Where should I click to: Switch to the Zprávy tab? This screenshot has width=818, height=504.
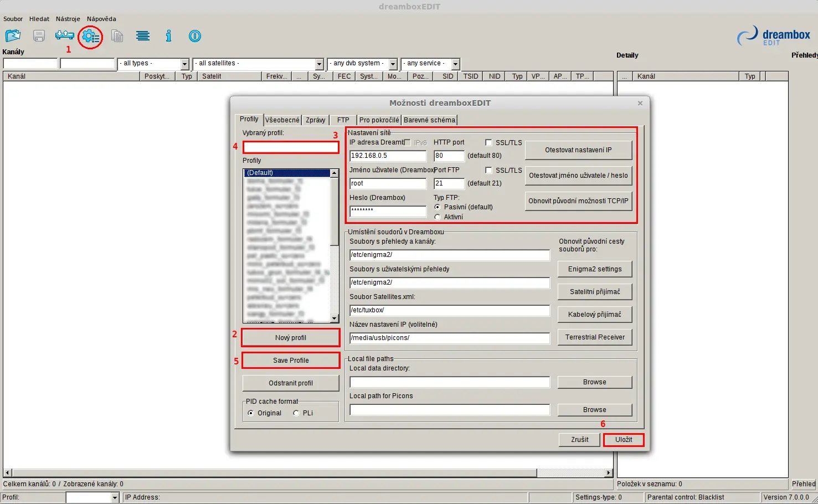[316, 120]
